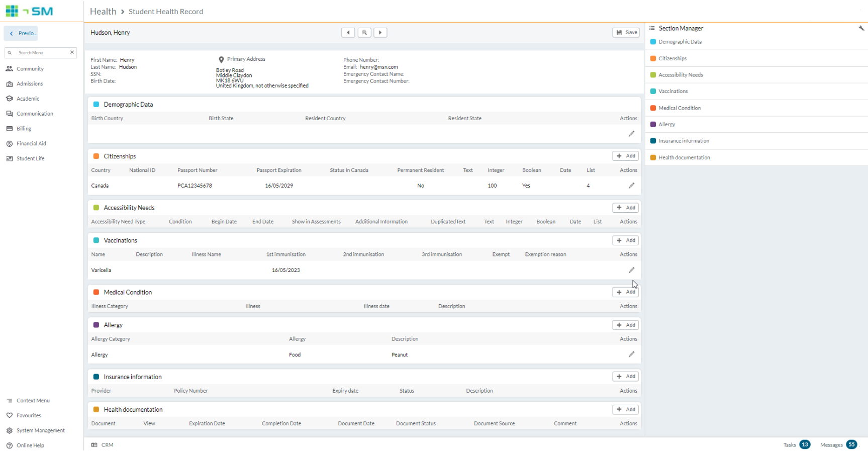Click the Illness Category column header
The width and height of the screenshot is (868, 451).
click(x=110, y=306)
